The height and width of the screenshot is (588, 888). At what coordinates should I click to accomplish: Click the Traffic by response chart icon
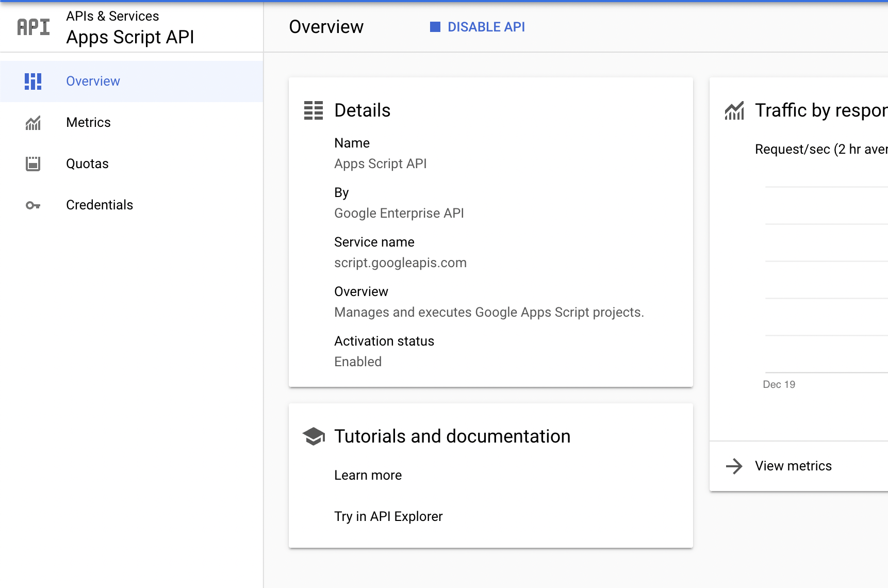pyautogui.click(x=734, y=110)
